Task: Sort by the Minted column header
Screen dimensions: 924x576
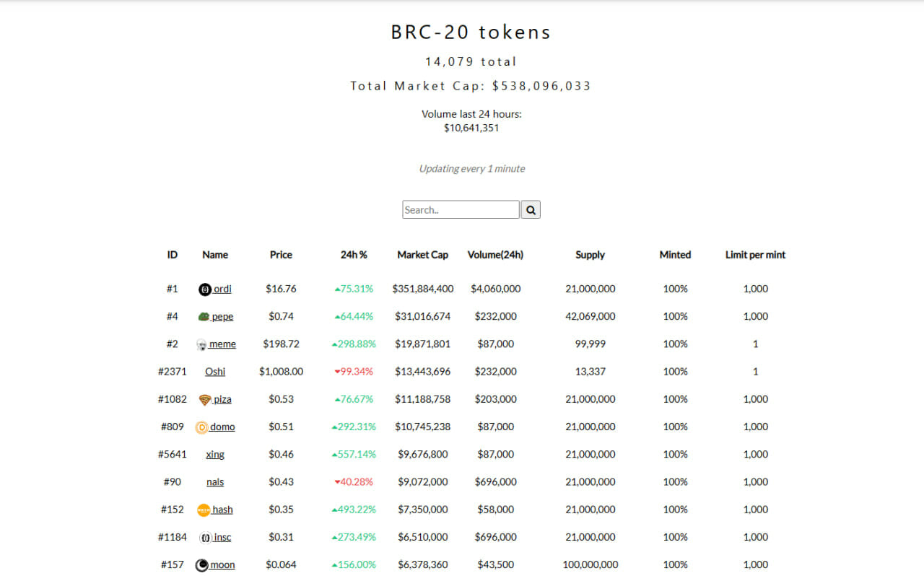Action: click(675, 255)
